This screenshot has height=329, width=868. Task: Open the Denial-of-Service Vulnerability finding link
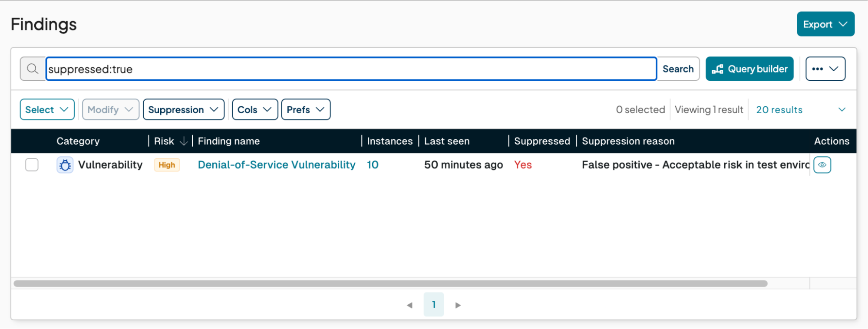click(x=277, y=165)
